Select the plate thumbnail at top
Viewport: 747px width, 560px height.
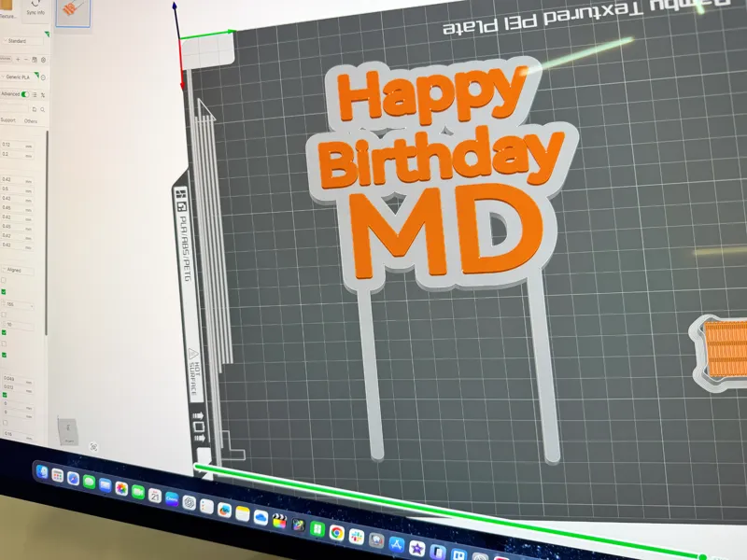coord(73,13)
